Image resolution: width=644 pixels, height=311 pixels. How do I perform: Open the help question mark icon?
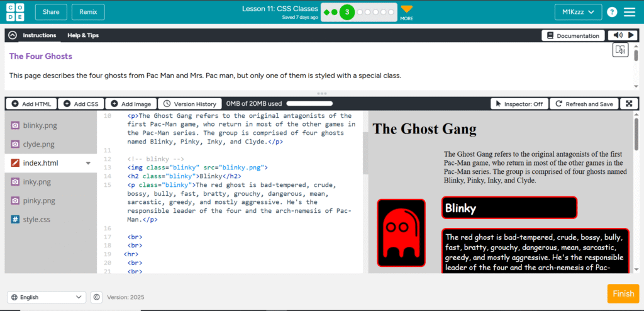(611, 12)
